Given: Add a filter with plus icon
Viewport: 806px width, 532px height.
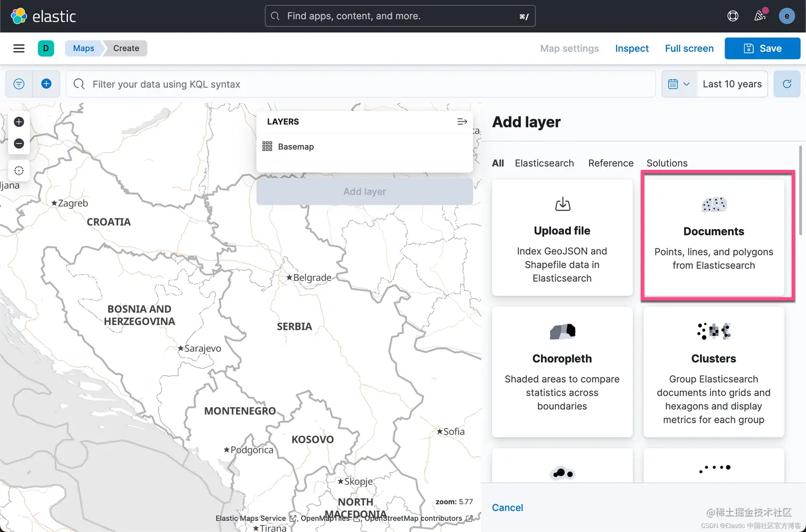Looking at the screenshot, I should [x=46, y=84].
